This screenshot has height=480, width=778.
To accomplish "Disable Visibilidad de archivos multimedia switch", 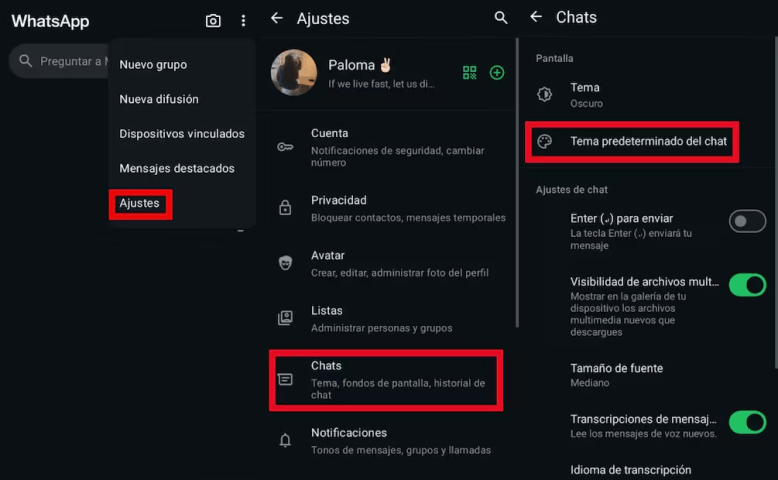I will pyautogui.click(x=747, y=285).
